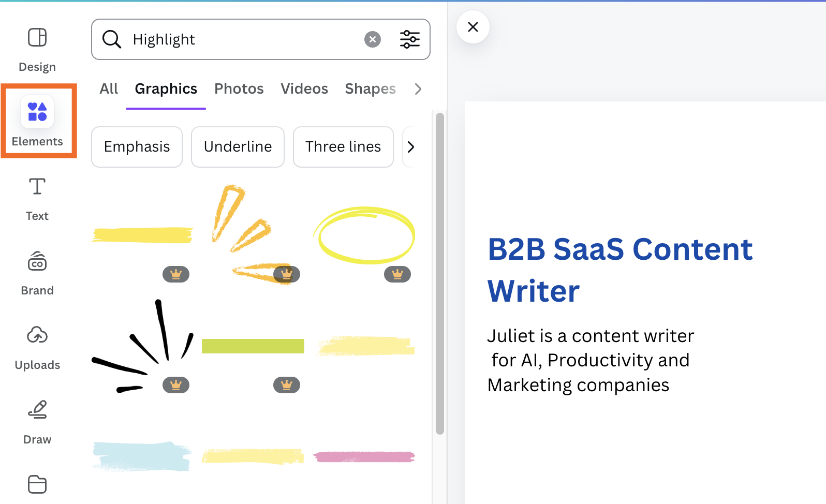Click the crown badge on orange rays
826x504 pixels.
pos(287,274)
